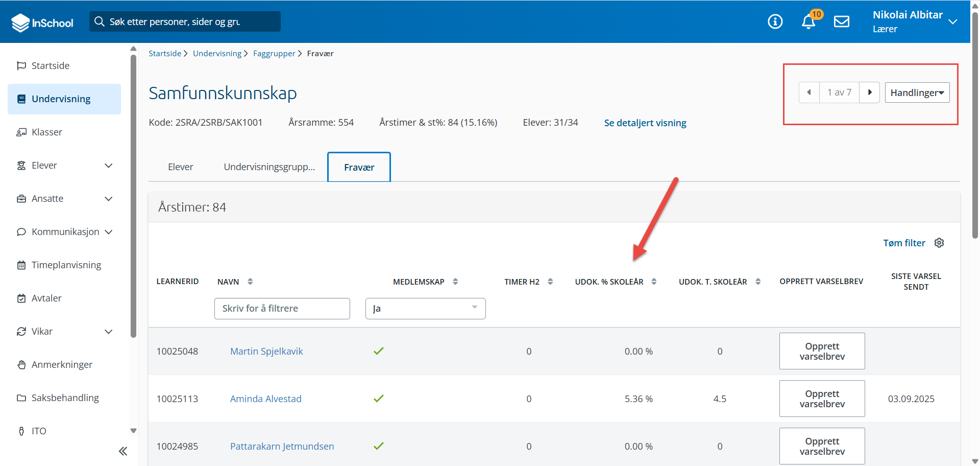Click the 5.36 % absence value
This screenshot has height=466, width=980.
coord(639,399)
